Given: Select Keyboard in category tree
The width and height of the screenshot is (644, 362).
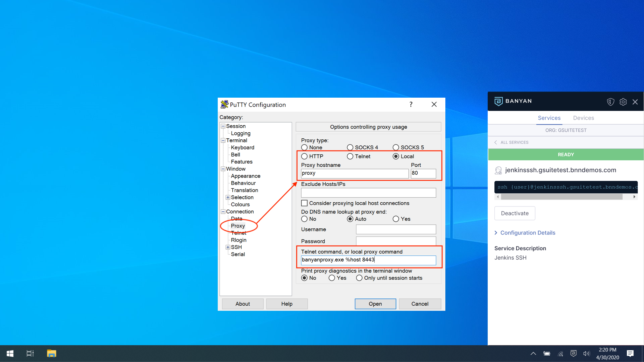Looking at the screenshot, I should pyautogui.click(x=243, y=148).
